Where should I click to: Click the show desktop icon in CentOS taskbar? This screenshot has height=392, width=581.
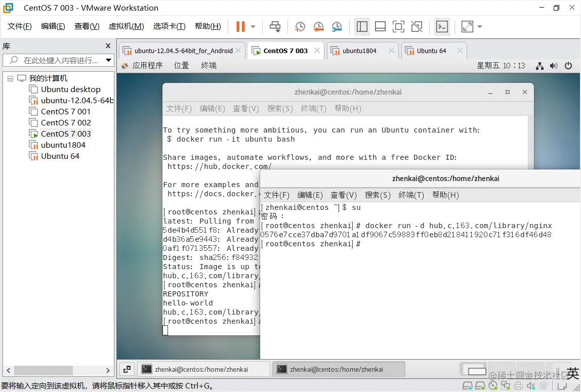click(127, 369)
